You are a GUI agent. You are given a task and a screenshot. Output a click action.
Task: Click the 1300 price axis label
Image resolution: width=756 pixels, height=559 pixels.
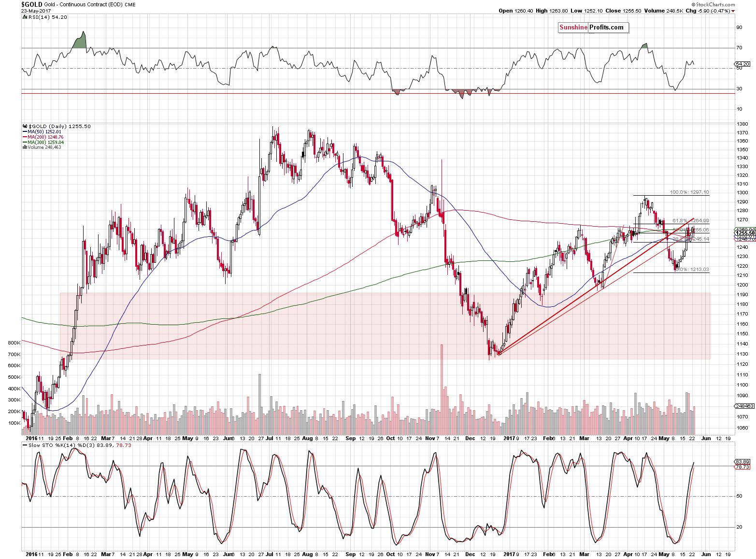[x=742, y=193]
